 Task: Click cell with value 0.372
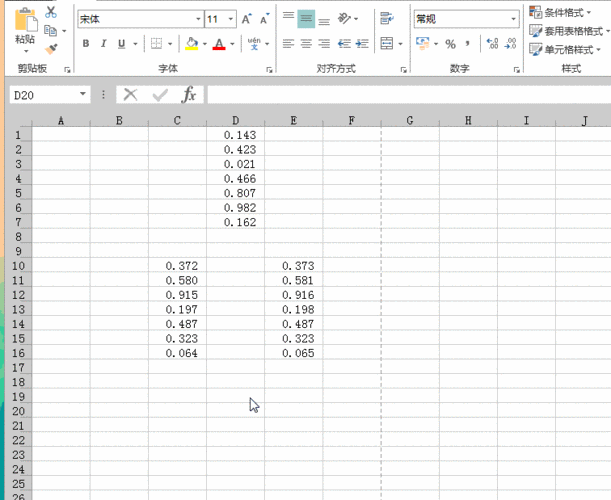pos(177,266)
